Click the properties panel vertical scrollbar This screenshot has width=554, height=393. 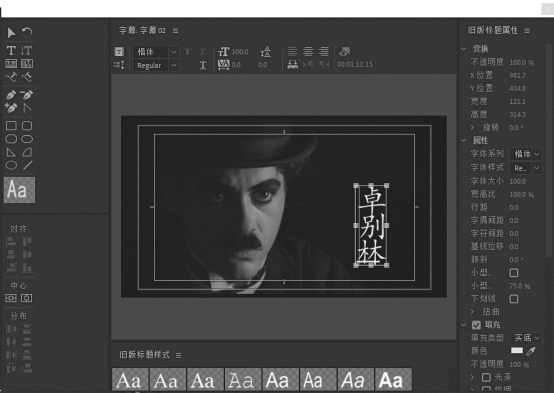click(549, 152)
